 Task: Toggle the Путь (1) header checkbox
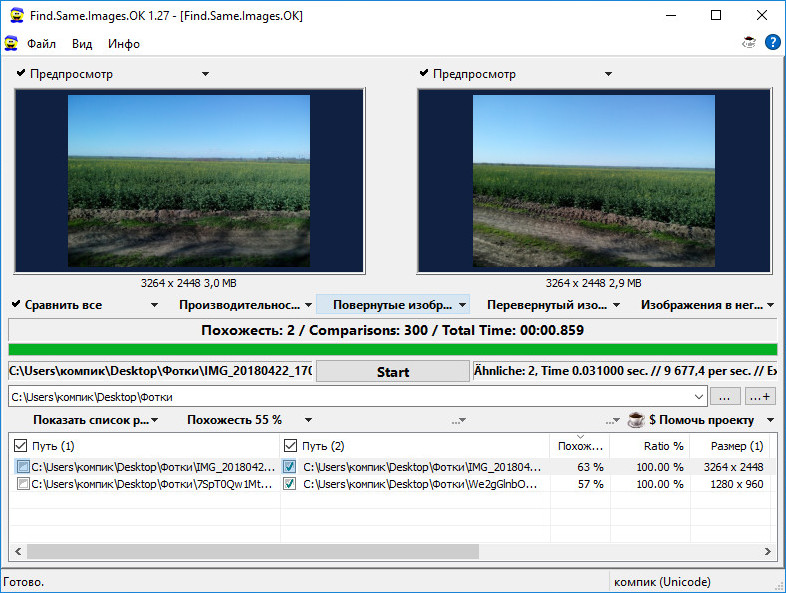20,446
